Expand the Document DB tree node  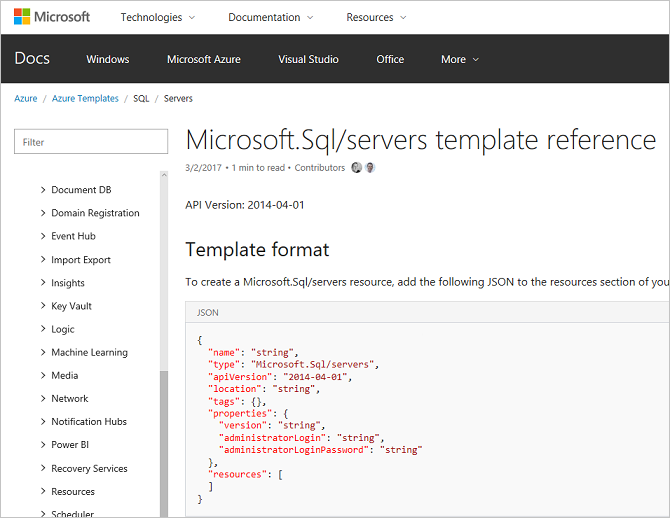[43, 190]
